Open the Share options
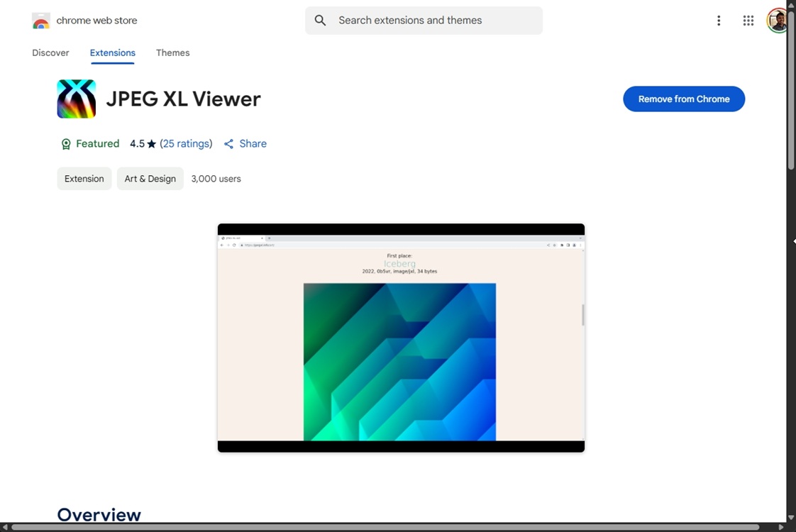Screen dimensions: 796x532 click(x=245, y=143)
